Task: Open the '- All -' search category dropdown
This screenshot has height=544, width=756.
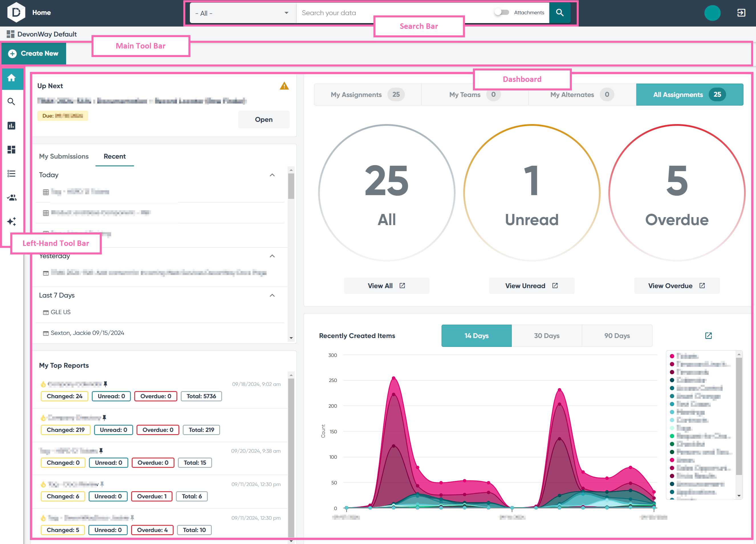Action: pos(243,13)
